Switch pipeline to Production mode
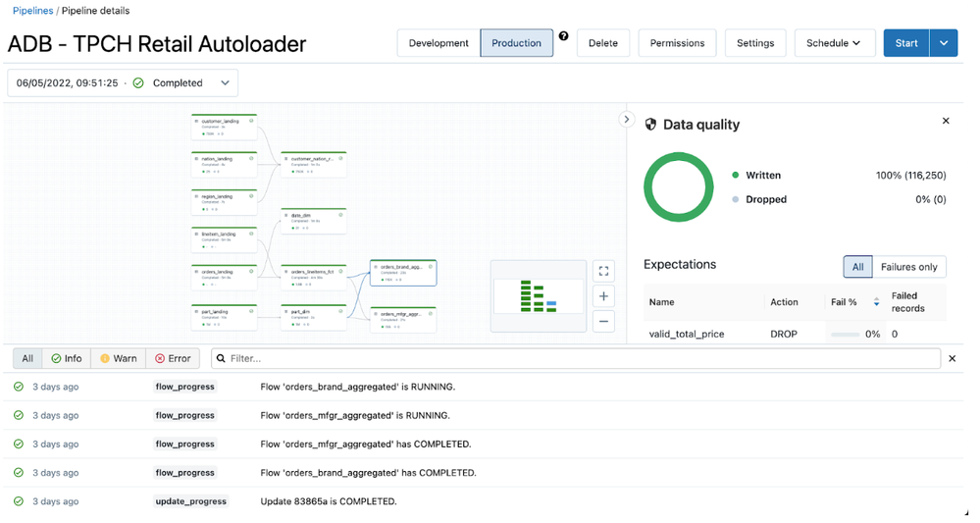This screenshot has height=523, width=980. [516, 43]
